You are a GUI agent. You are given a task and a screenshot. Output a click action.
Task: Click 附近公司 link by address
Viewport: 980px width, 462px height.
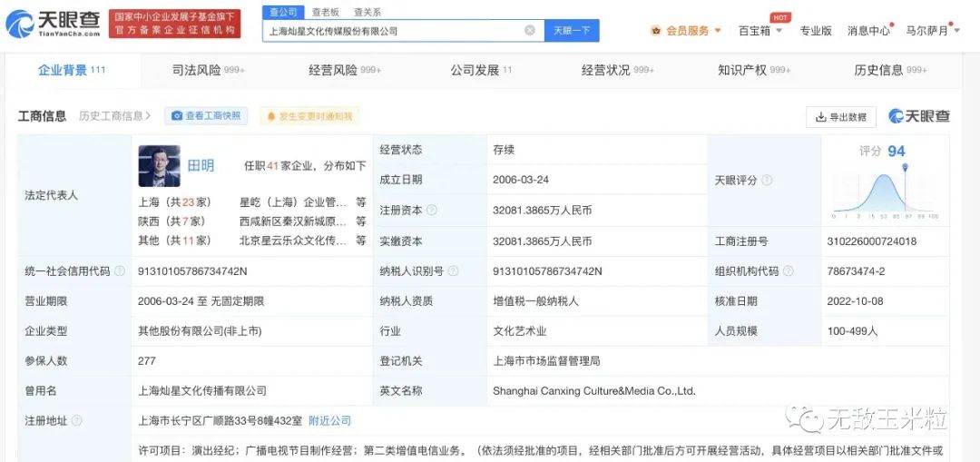click(x=330, y=420)
